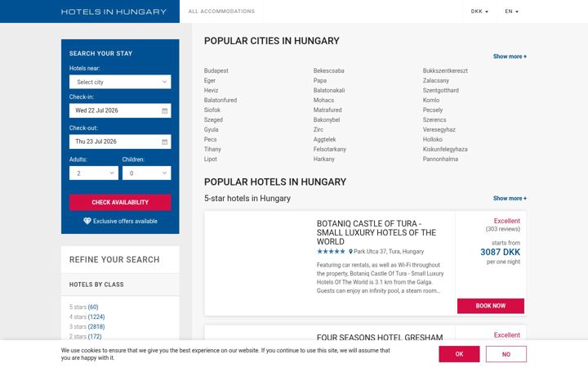Image resolution: width=588 pixels, height=368 pixels.
Task: Open the Pannonhalma city link
Action: (x=440, y=159)
